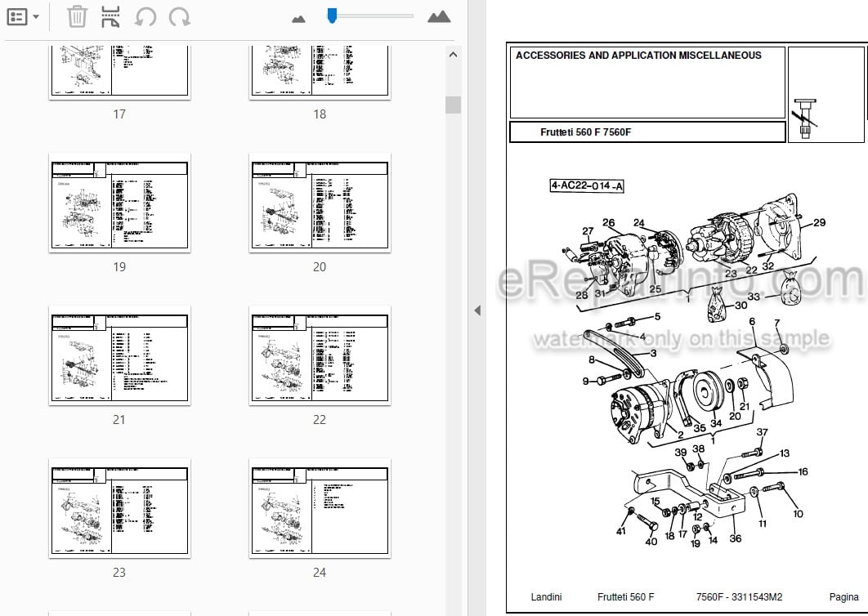Image resolution: width=868 pixels, height=616 pixels.
Task: Click part number 16 in diagram
Action: tap(803, 471)
